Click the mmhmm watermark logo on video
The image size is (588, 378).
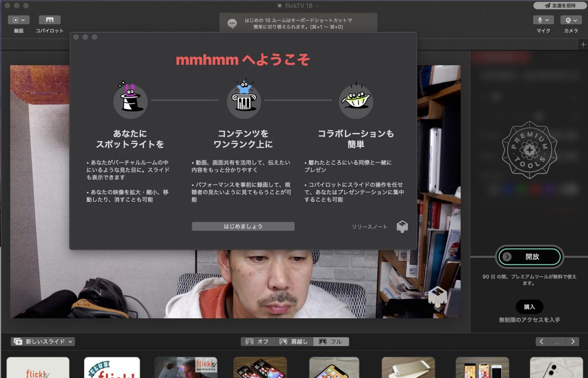(x=437, y=297)
